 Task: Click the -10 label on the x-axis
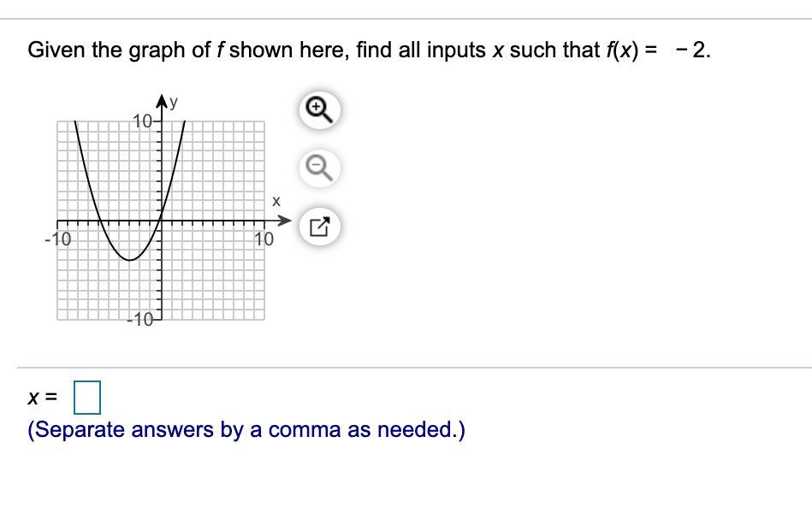tap(58, 239)
